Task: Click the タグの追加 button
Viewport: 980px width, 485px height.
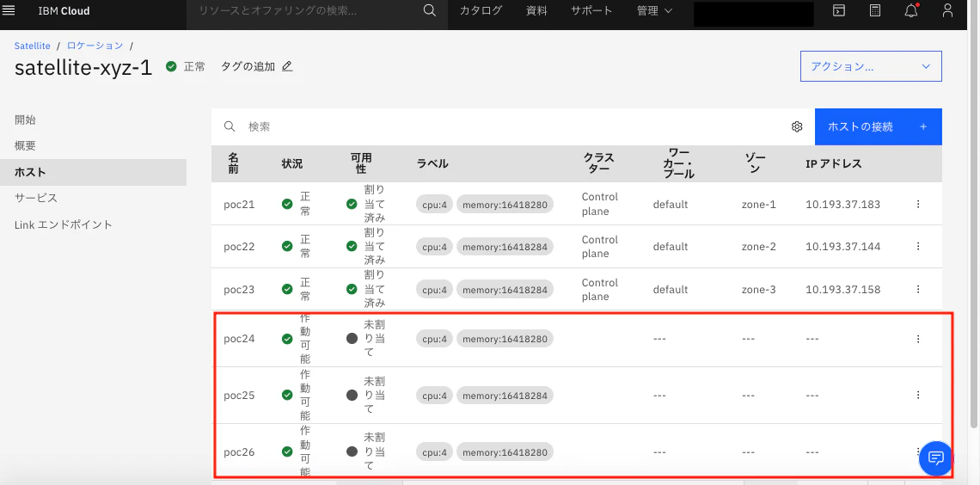Action: [x=256, y=66]
